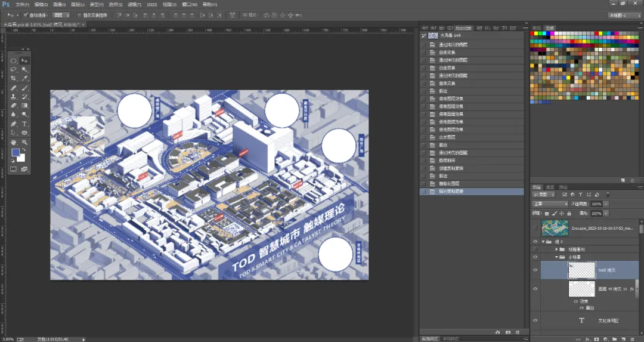Show the Enscape render layer visibility box
The image size is (644, 342).
(x=535, y=228)
